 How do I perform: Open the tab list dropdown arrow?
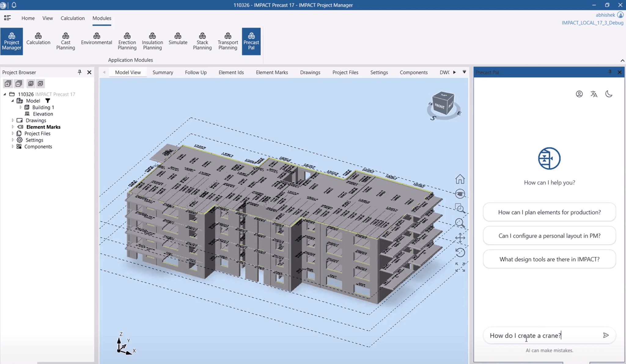pyautogui.click(x=464, y=72)
